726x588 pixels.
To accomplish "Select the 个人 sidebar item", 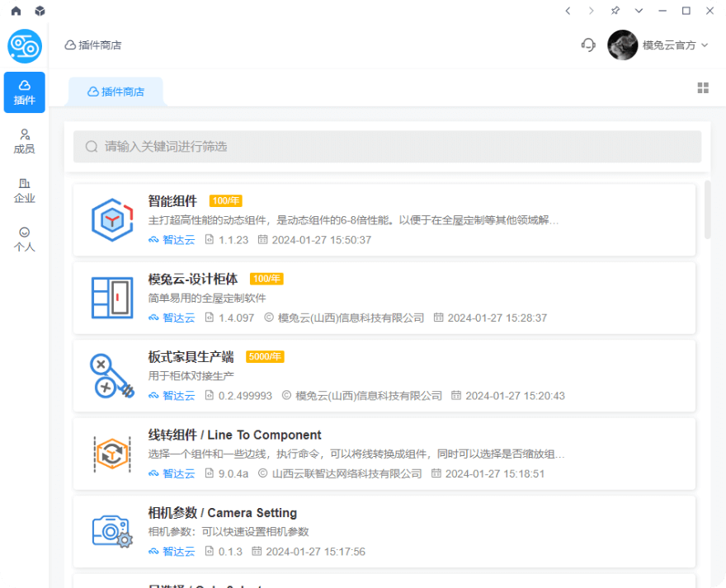I will (25, 239).
